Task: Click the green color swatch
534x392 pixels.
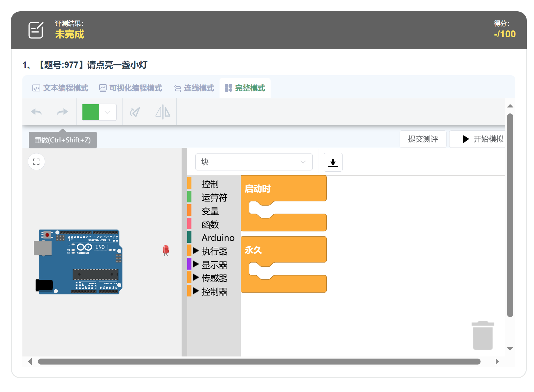Action: click(x=91, y=112)
